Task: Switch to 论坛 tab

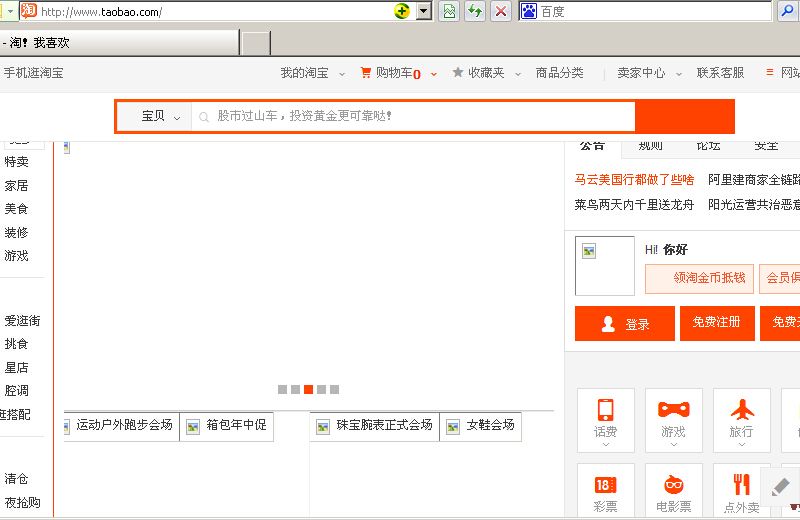Action: tap(709, 146)
